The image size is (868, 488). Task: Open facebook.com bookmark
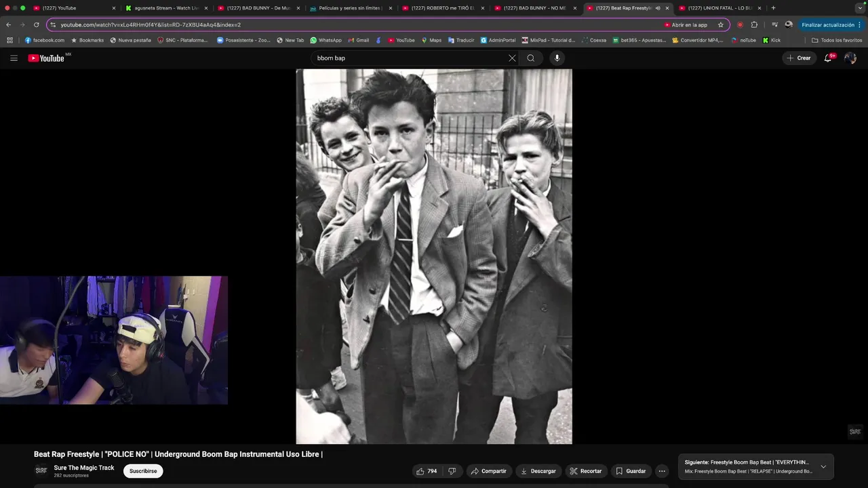[x=45, y=40]
